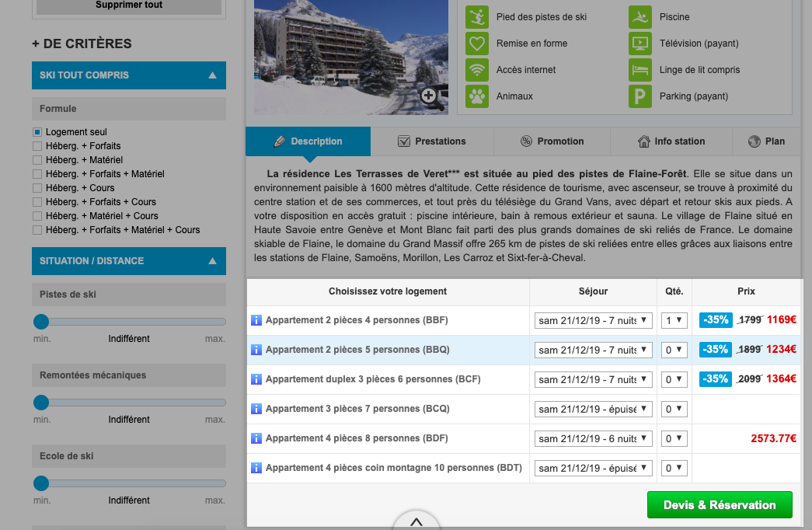This screenshot has width=812, height=530.
Task: Open the Info station tab
Action: (x=671, y=141)
